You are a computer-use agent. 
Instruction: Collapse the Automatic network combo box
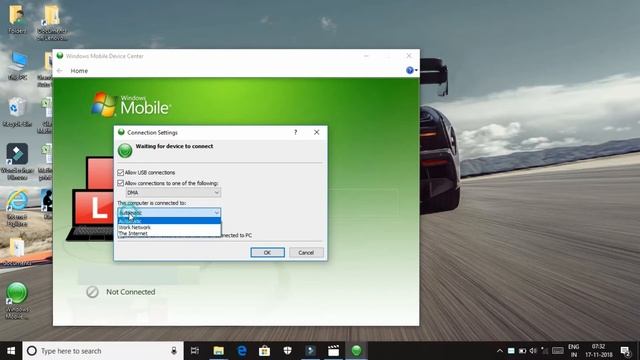tap(169, 212)
